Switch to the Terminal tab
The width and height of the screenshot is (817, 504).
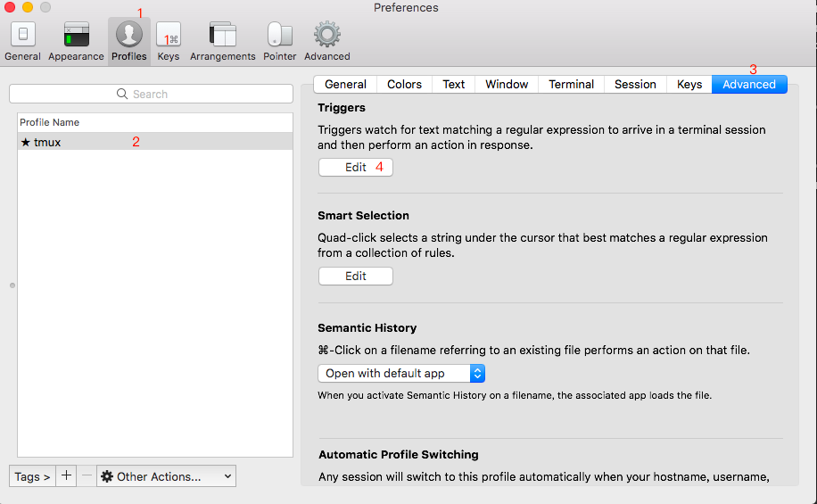[x=571, y=85]
